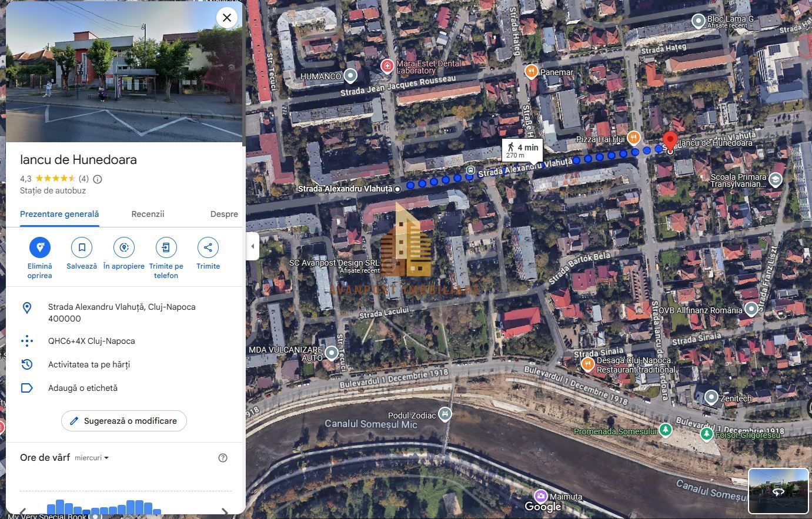Close the Iancu de Hunedoara place panel
This screenshot has width=812, height=519.
(x=227, y=18)
